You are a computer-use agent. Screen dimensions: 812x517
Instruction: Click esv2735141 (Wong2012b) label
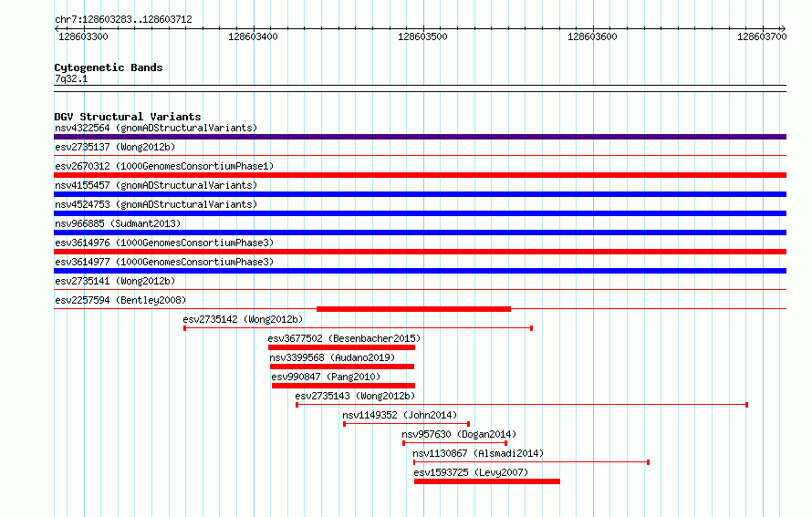[115, 281]
